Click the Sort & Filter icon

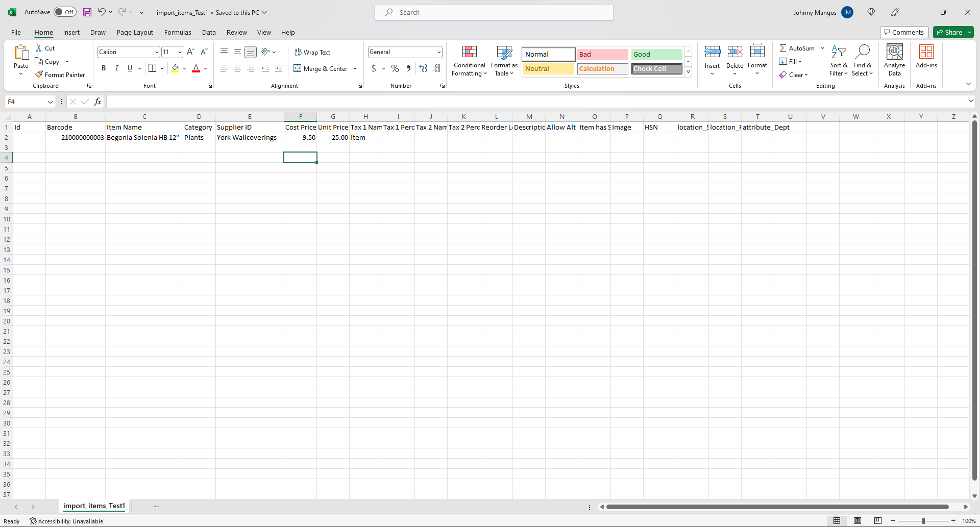(x=840, y=60)
